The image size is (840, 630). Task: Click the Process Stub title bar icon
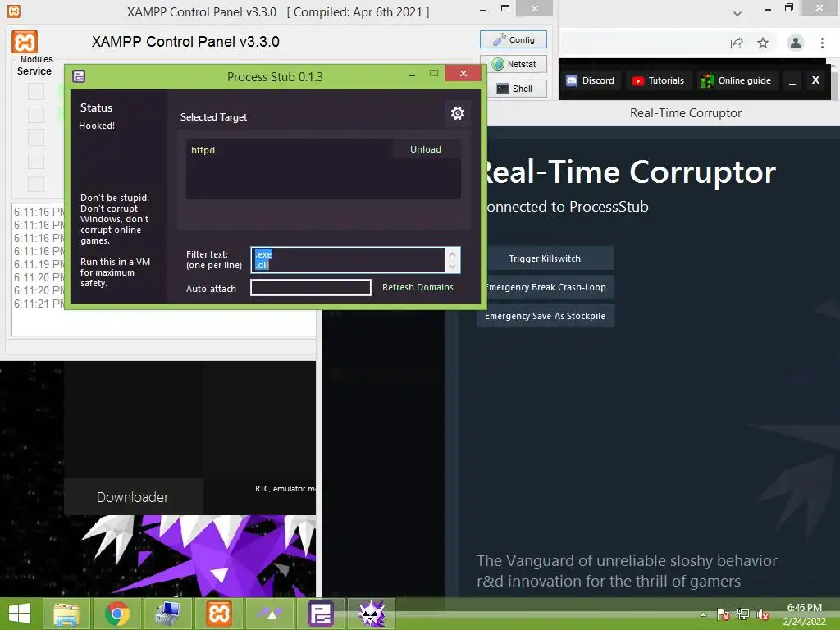[79, 76]
